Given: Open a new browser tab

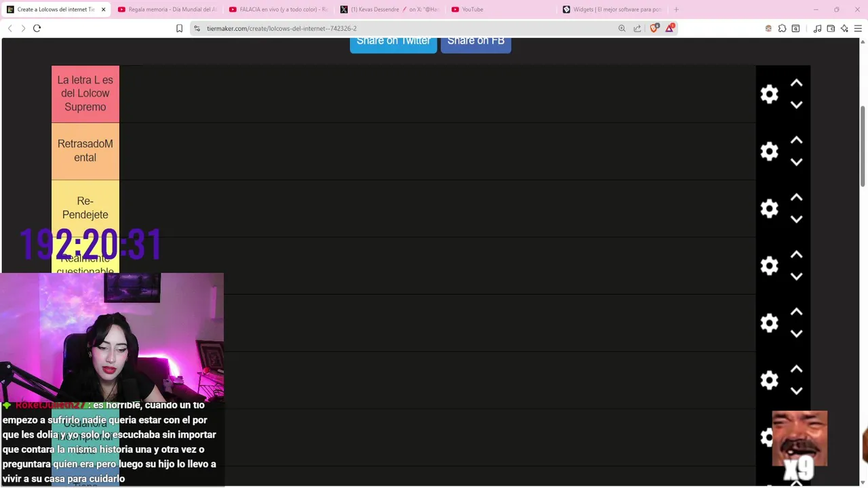Looking at the screenshot, I should 676,9.
